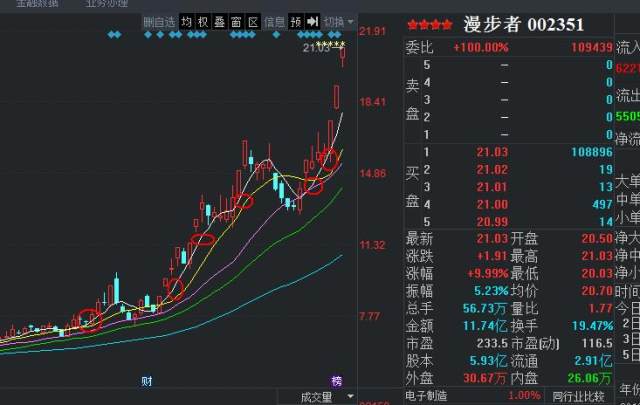640x405 pixels.
Task: Click the 21.03 high label in chart
Action: (x=316, y=48)
